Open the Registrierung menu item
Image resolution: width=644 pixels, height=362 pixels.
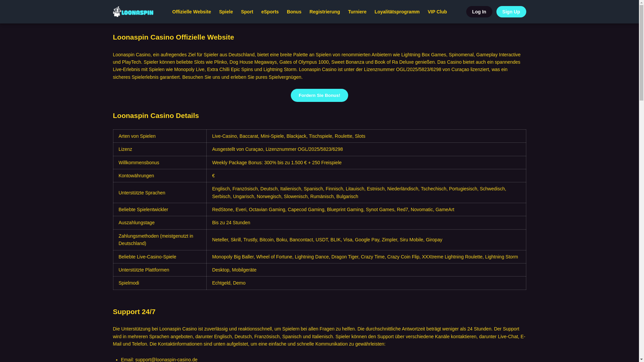click(x=324, y=12)
